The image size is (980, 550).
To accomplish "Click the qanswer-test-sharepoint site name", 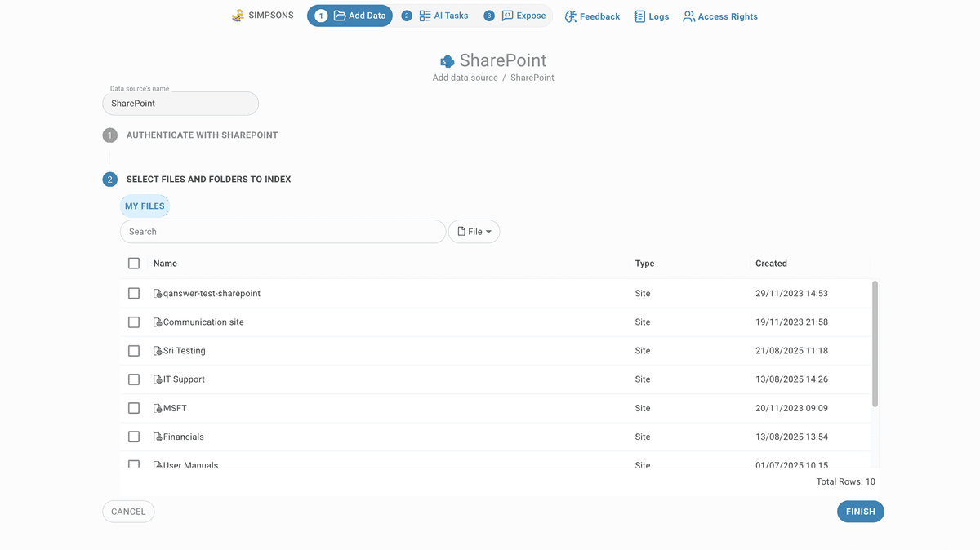I will coord(212,293).
